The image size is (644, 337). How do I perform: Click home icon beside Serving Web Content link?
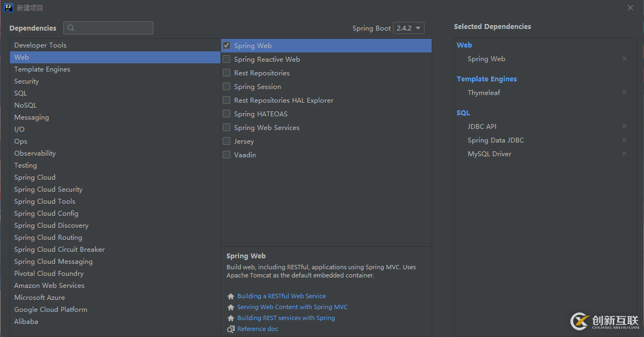click(231, 308)
